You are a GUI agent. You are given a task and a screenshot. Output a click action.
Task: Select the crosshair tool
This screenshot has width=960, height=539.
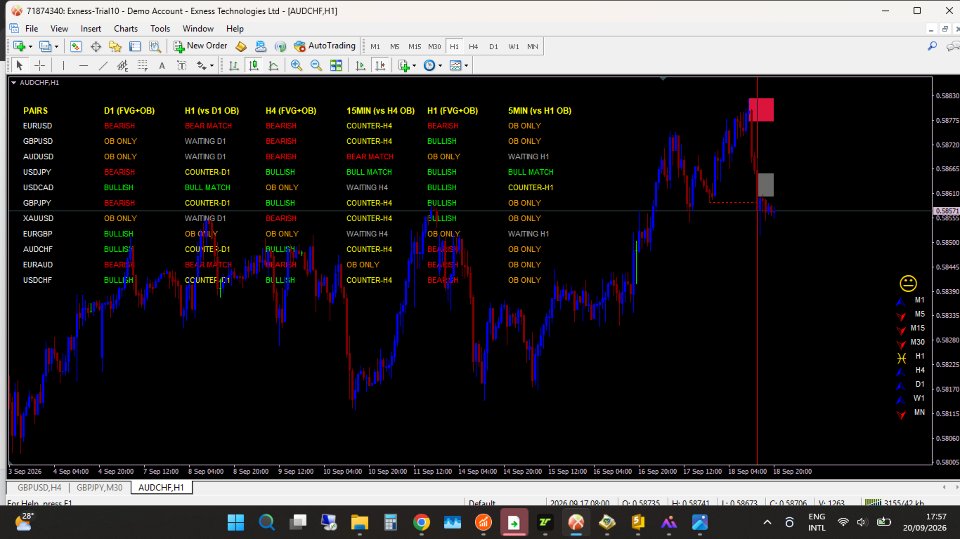coord(40,66)
